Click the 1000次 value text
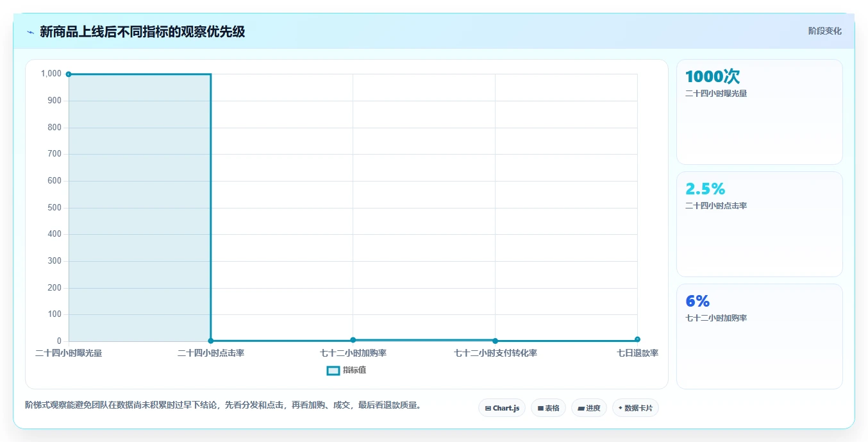 coord(712,76)
